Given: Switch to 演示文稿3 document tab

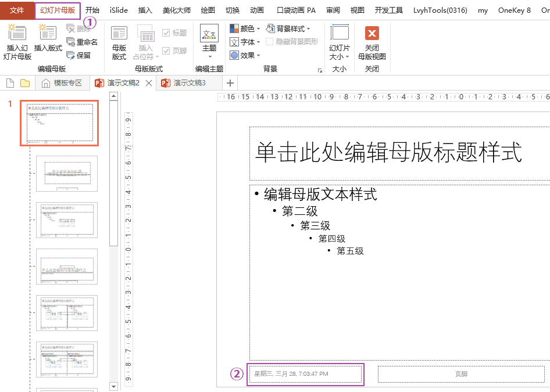Looking at the screenshot, I should pyautogui.click(x=190, y=83).
